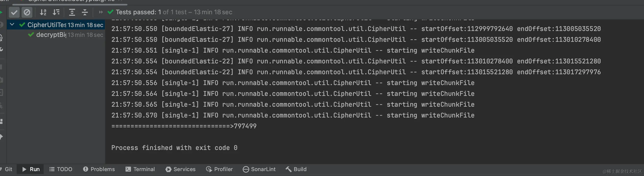Image resolution: width=644 pixels, height=176 pixels.
Task: Collapse all test nodes
Action: point(85,12)
